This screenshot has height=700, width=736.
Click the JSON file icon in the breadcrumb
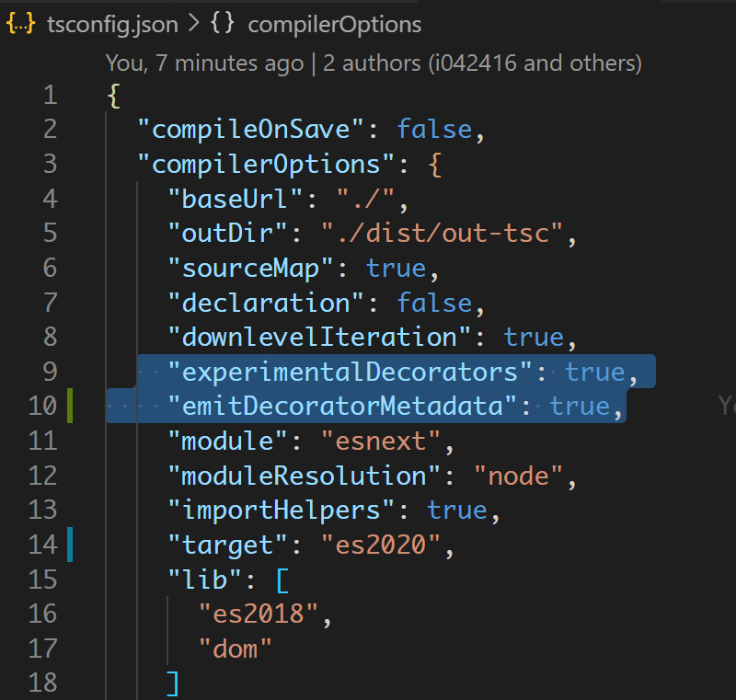coord(20,24)
